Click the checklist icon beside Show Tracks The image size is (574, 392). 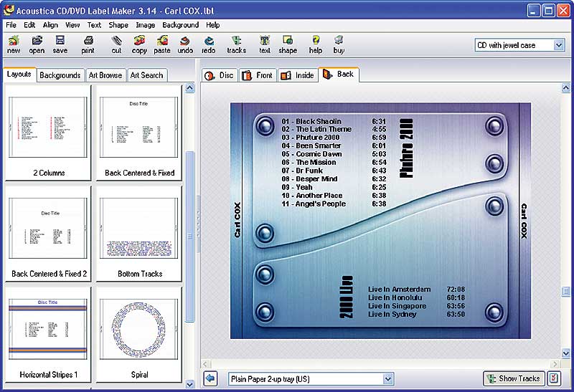(553, 378)
